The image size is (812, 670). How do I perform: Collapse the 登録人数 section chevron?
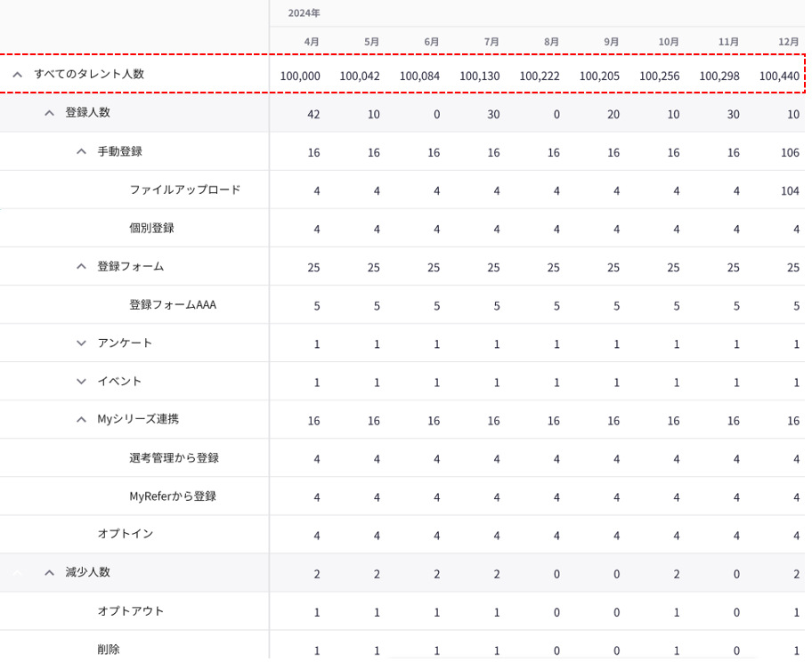[x=50, y=113]
